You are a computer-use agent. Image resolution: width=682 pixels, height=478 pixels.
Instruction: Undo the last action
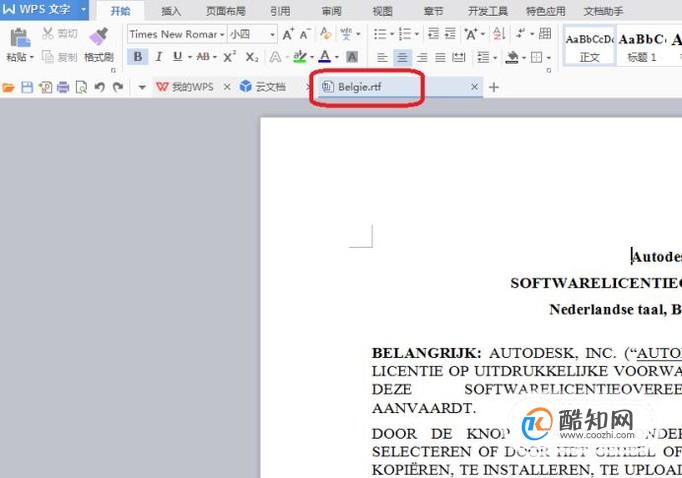pos(100,87)
